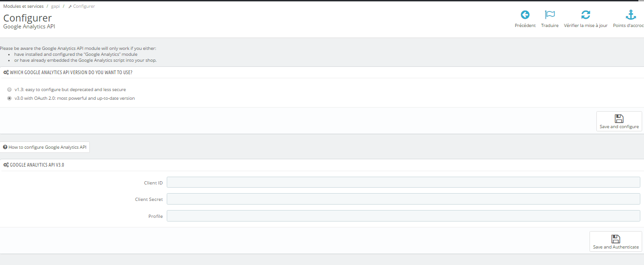Select the v3.0 with OAuth 2.0 radio button
The width and height of the screenshot is (644, 265).
tap(10, 98)
